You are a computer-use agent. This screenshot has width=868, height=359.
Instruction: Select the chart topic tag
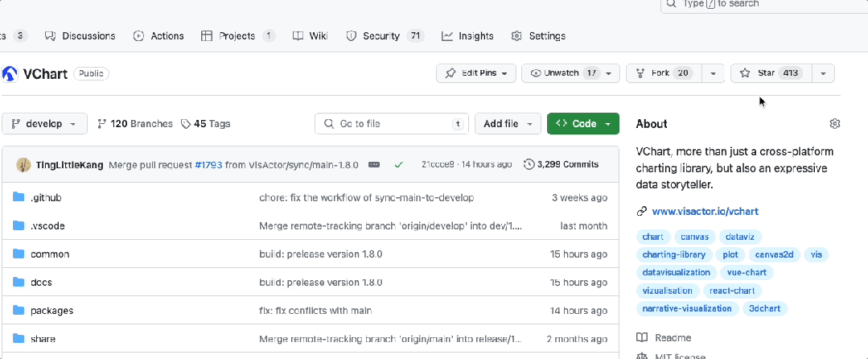tap(652, 237)
